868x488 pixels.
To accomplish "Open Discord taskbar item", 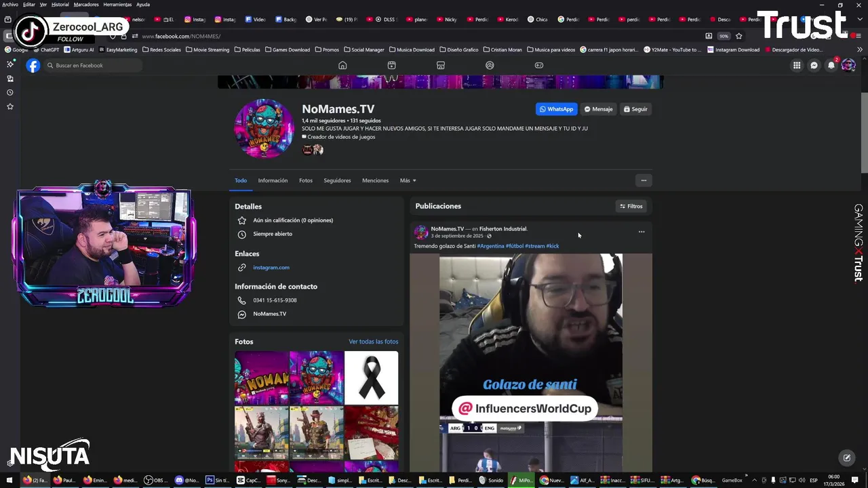I will (187, 480).
